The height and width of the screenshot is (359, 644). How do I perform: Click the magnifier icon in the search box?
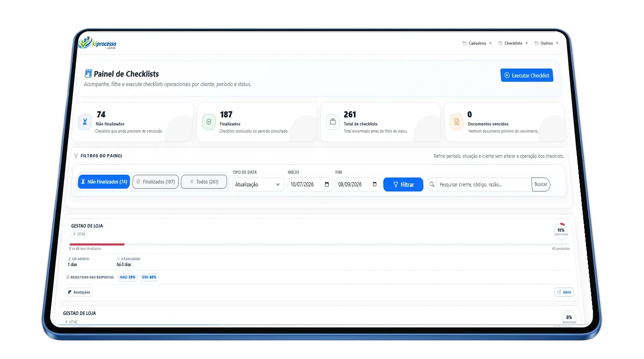pos(432,185)
